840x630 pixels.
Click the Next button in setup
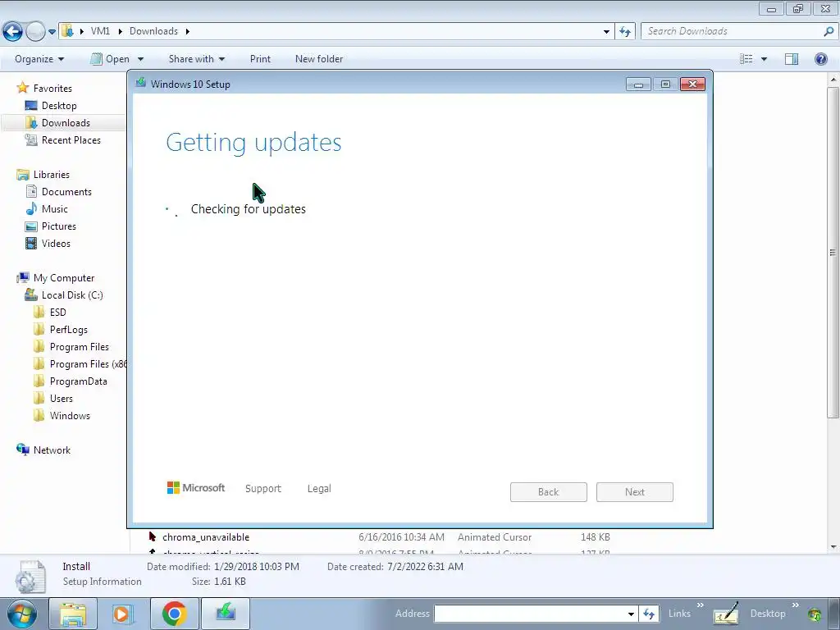coord(635,492)
